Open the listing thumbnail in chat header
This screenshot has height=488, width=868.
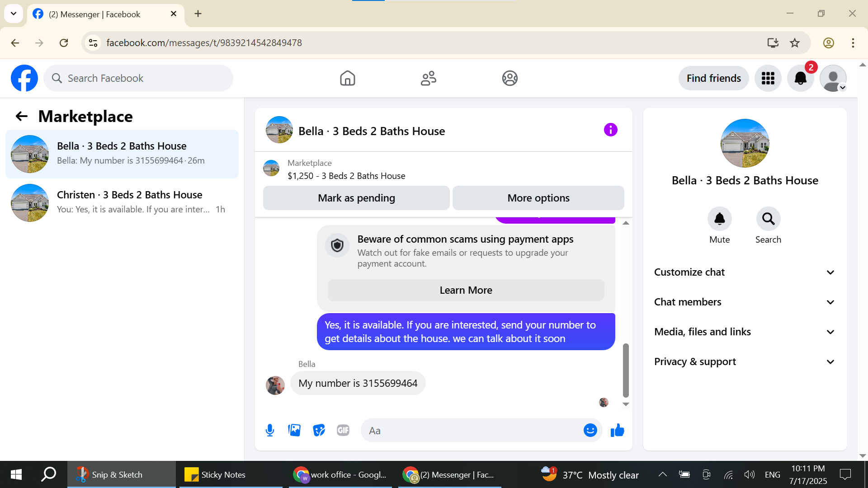pos(279,130)
